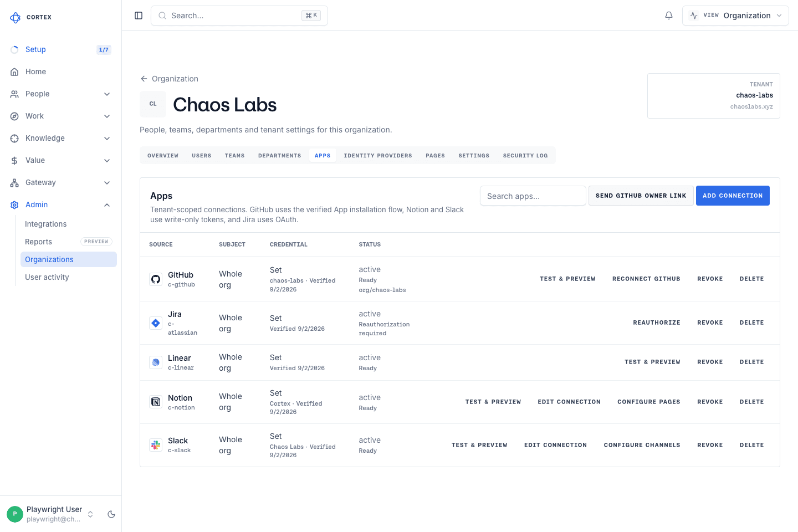Click the Work compass icon

pyautogui.click(x=14, y=116)
